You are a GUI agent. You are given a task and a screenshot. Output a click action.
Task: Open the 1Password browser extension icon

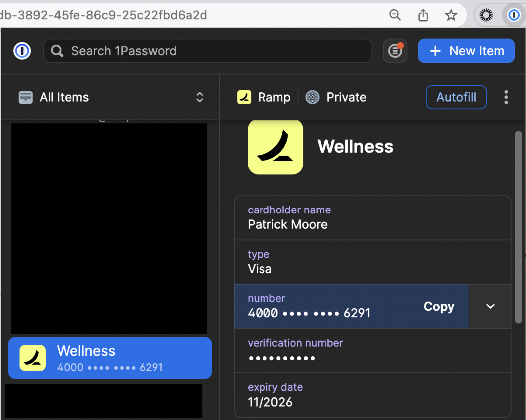pos(514,15)
